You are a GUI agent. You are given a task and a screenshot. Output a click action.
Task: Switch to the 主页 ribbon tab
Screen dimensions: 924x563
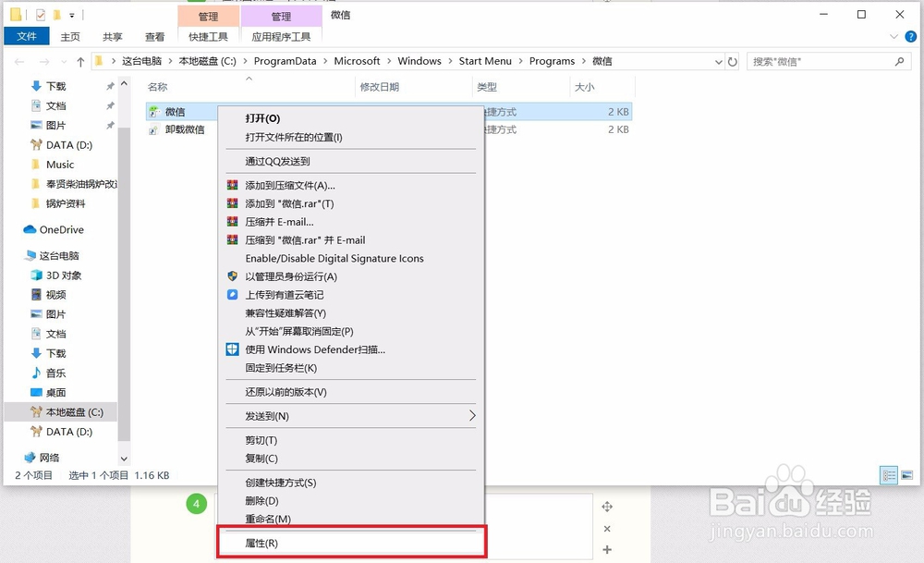70,37
